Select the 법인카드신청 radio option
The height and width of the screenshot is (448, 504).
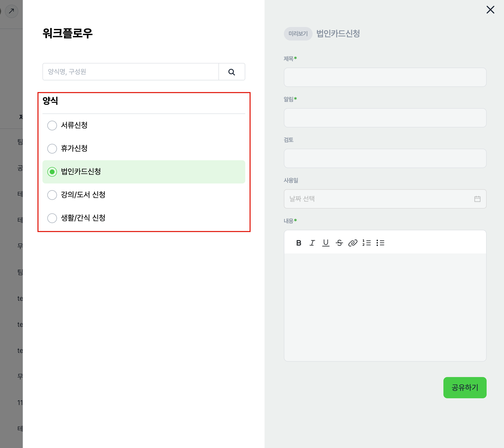coord(52,172)
